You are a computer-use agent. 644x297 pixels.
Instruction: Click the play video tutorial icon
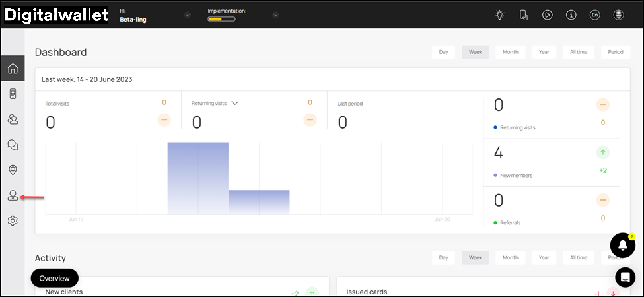(x=548, y=15)
